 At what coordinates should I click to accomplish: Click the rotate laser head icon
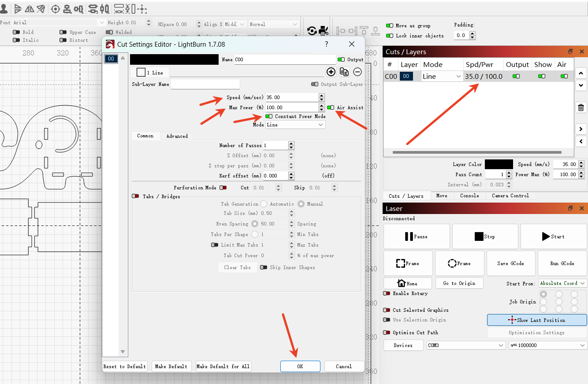pos(312,30)
